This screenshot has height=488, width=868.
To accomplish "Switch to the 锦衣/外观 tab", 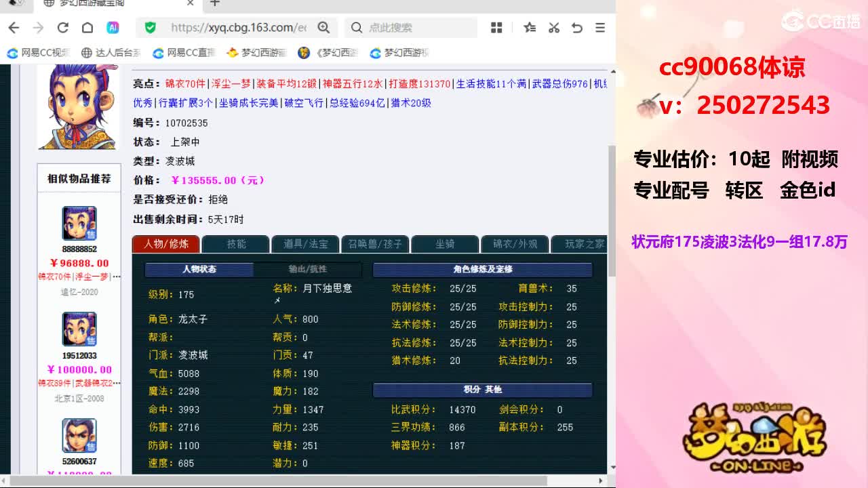I will (515, 244).
